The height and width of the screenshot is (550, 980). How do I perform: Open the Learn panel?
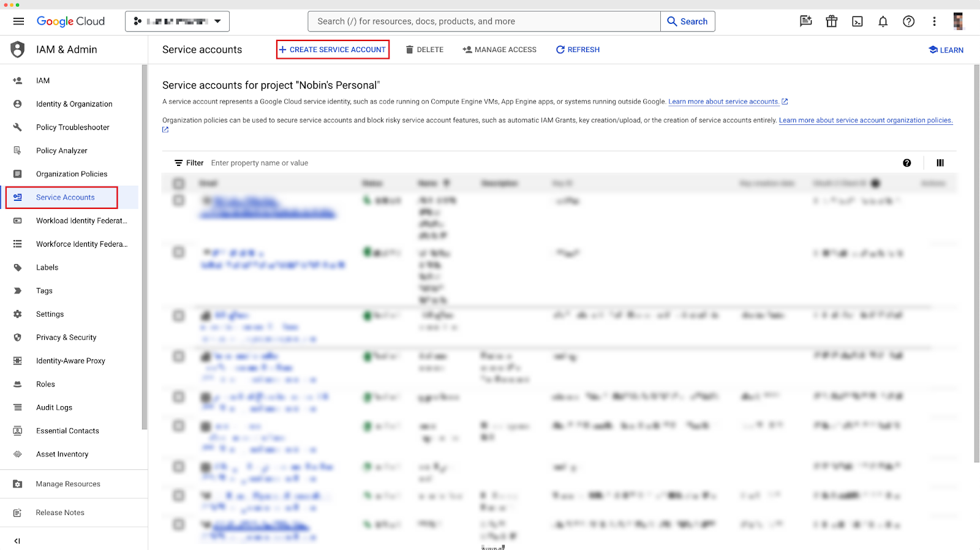[x=946, y=50]
